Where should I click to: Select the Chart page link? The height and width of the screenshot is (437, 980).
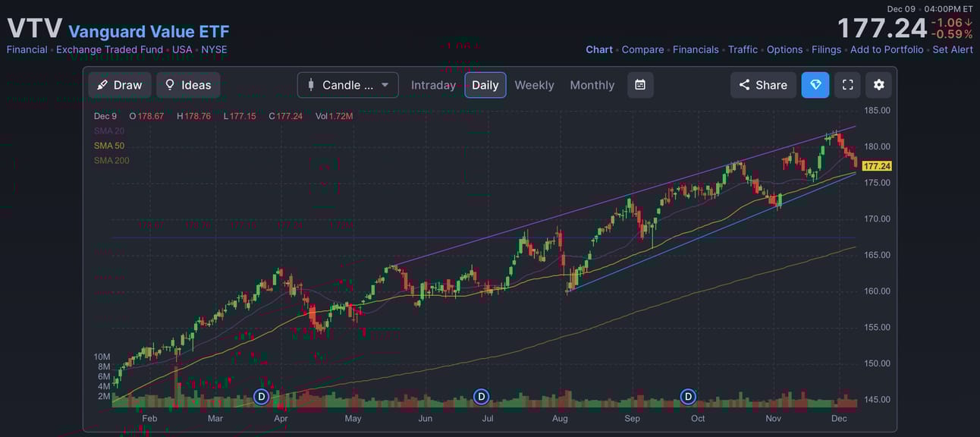pos(599,49)
